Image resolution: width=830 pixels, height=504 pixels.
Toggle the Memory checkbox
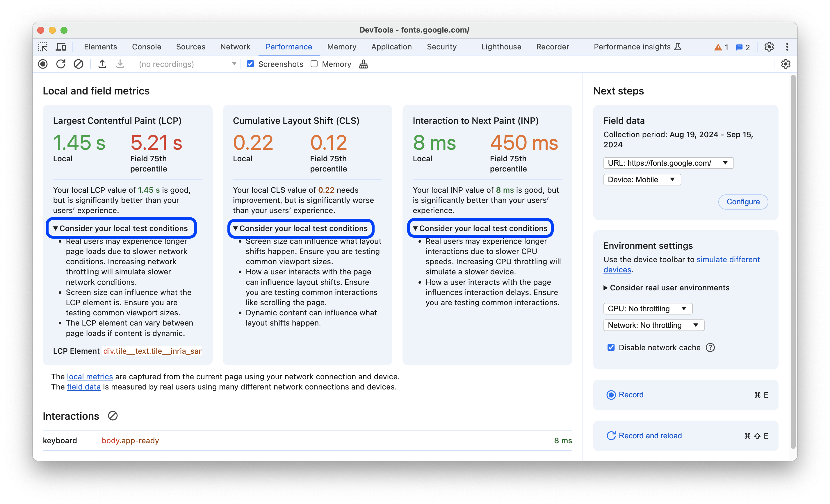click(313, 63)
